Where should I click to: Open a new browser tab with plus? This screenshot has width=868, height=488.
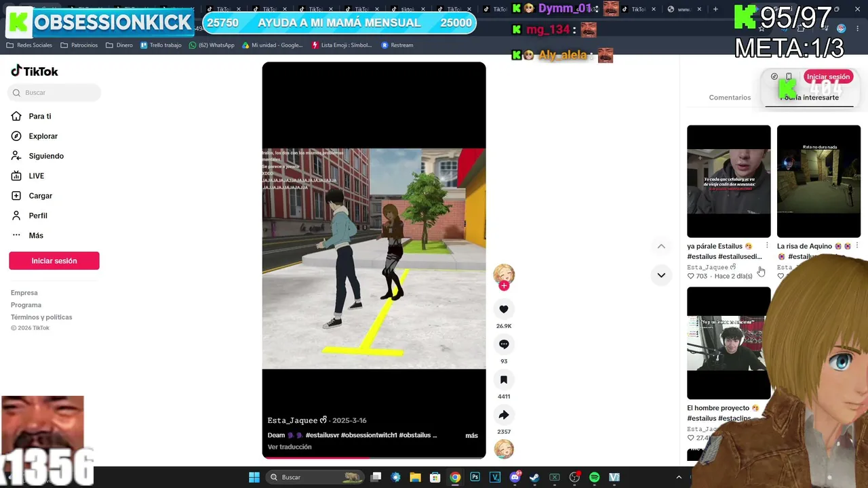pyautogui.click(x=715, y=9)
